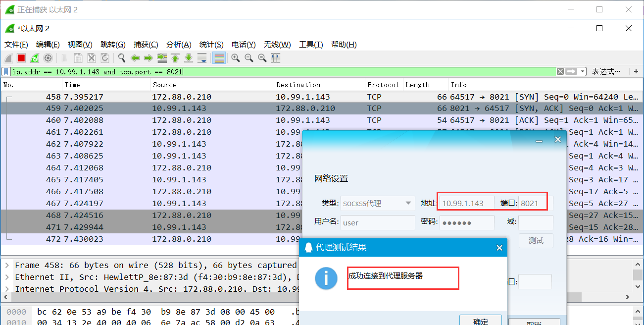644x325 pixels.
Task: Click the empty 域 domain field
Action: click(536, 222)
